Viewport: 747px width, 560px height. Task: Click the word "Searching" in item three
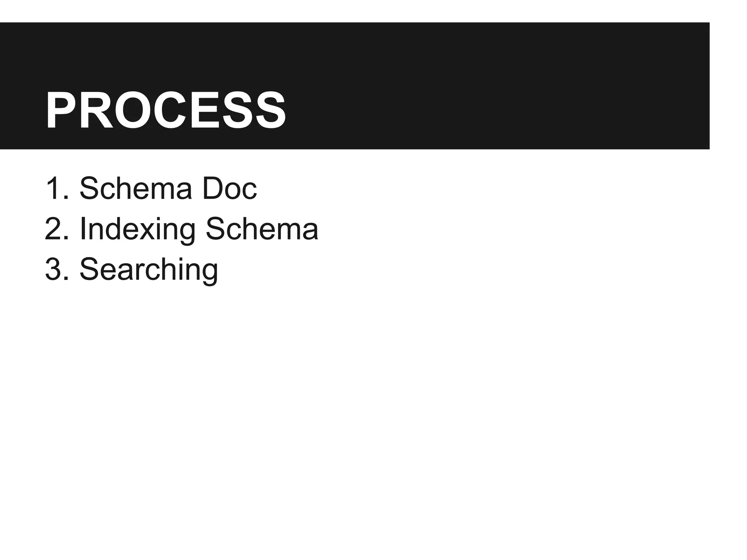click(x=149, y=269)
